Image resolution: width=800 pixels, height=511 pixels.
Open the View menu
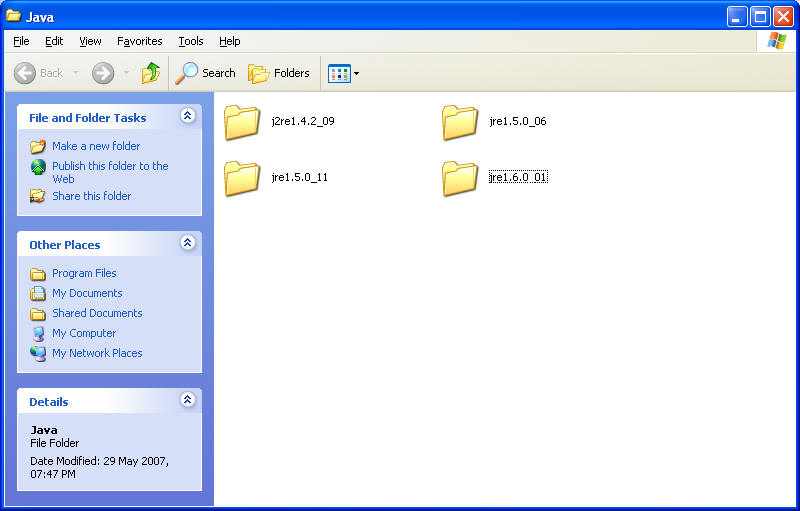pos(90,41)
